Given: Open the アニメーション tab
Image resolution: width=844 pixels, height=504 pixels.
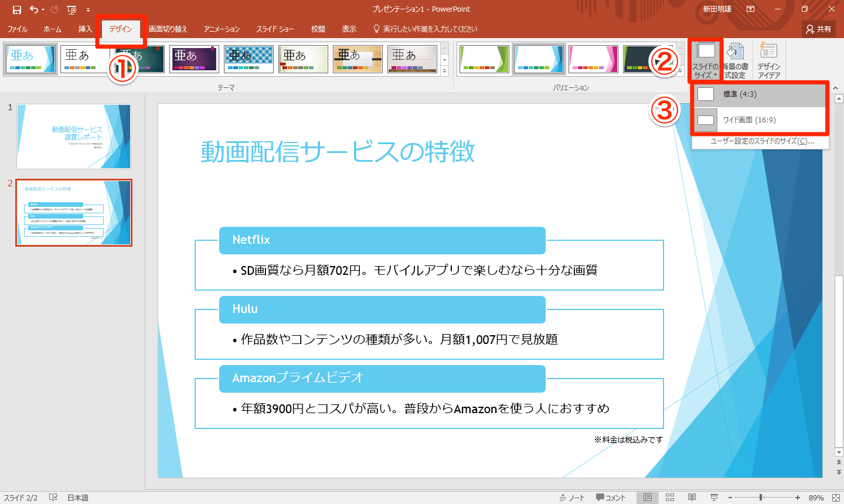Looking at the screenshot, I should point(222,29).
